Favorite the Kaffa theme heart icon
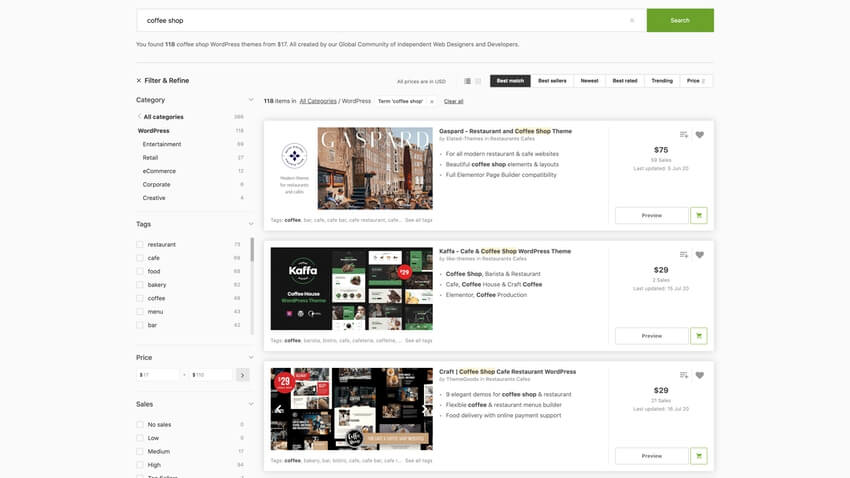The image size is (850, 478). point(700,255)
